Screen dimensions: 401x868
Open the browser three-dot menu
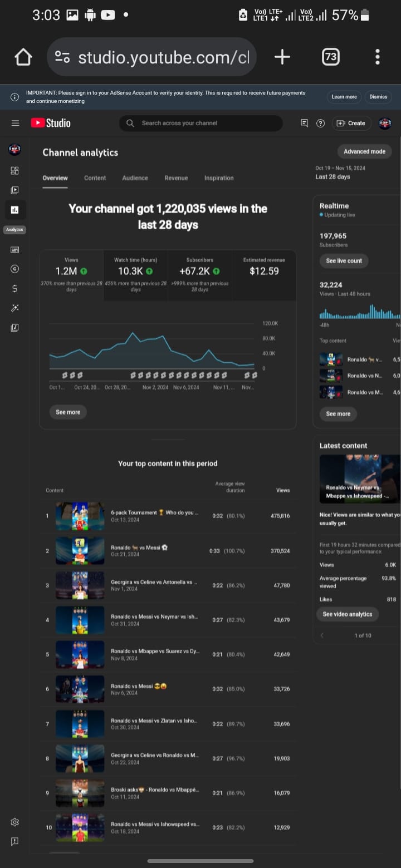[x=378, y=57]
